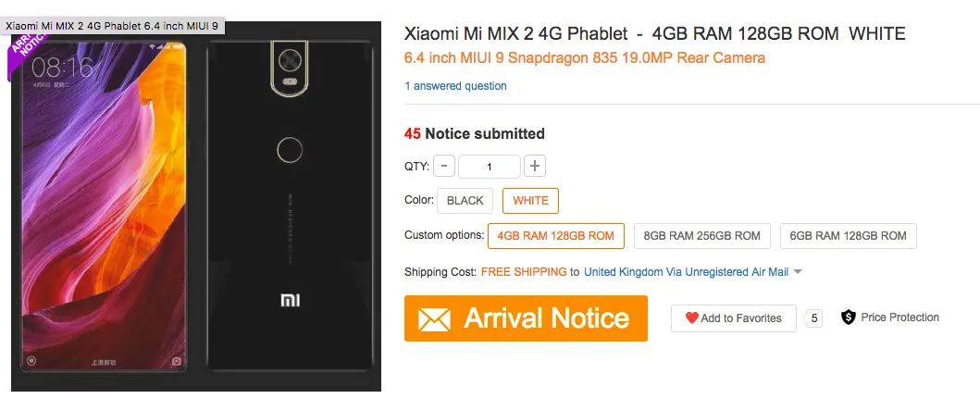
Task: Click the minus quantity button
Action: coord(444,167)
